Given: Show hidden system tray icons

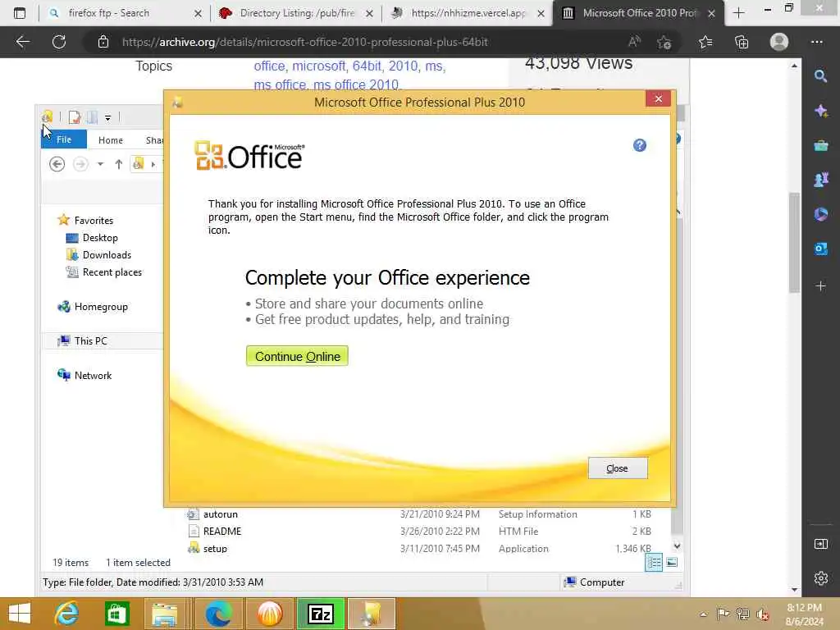Looking at the screenshot, I should click(x=703, y=614).
